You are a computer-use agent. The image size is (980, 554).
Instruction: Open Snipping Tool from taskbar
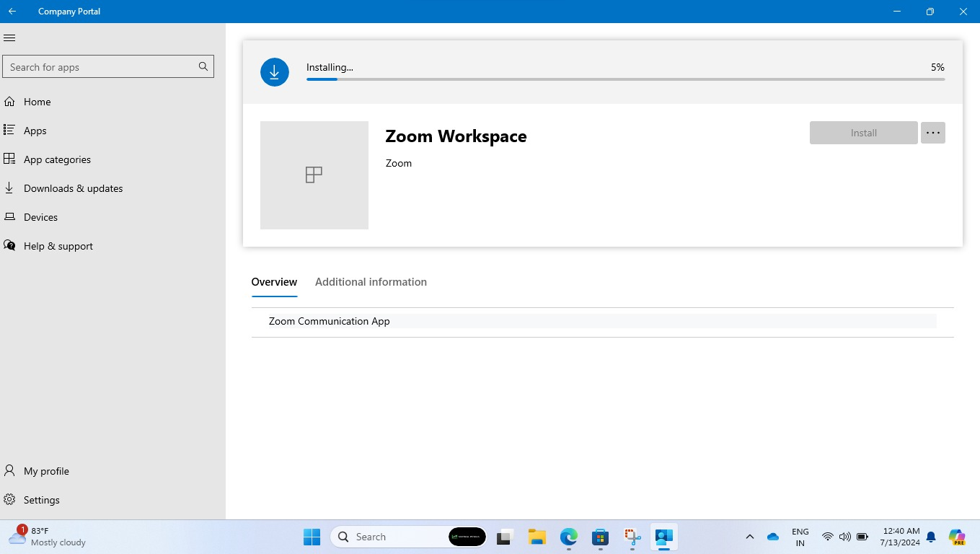(632, 537)
